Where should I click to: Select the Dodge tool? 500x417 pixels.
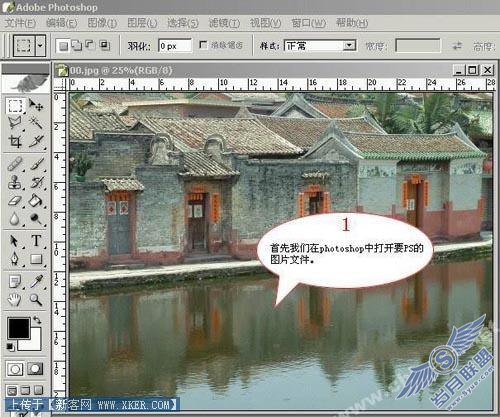[x=36, y=219]
